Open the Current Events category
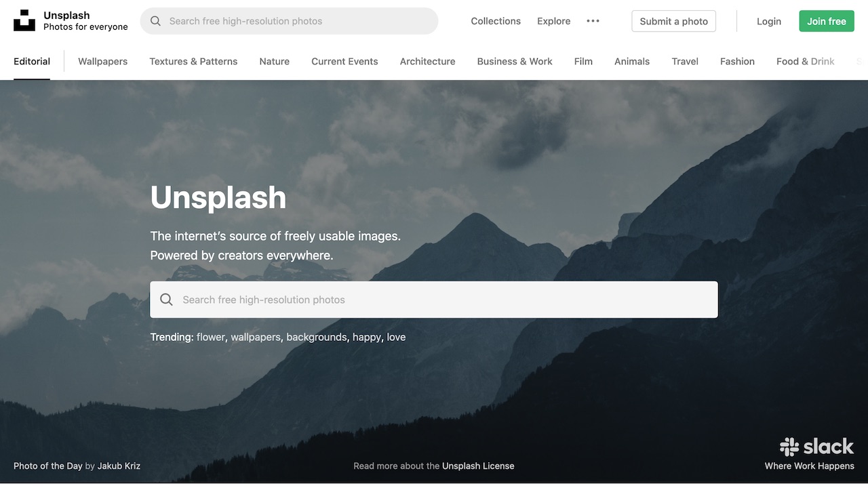Screen dimensions: 868x488 click(344, 61)
